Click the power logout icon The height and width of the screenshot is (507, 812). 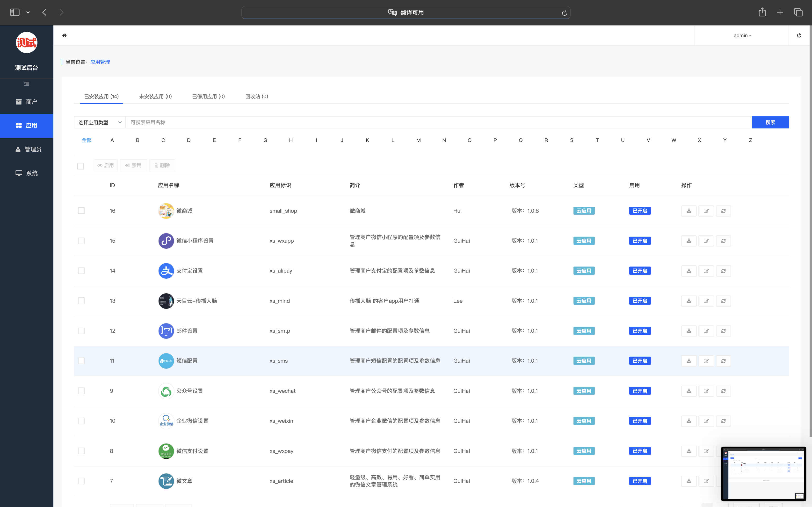click(x=799, y=35)
